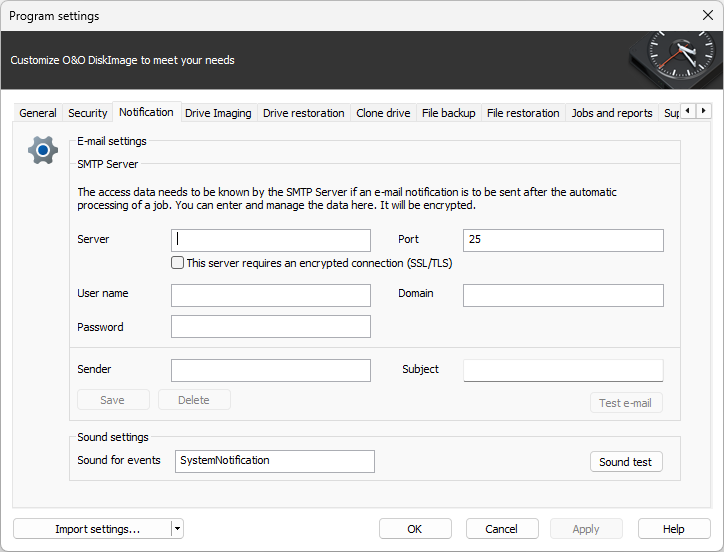Open the Jobs and reports tab
This screenshot has width=724, height=552.
[611, 113]
